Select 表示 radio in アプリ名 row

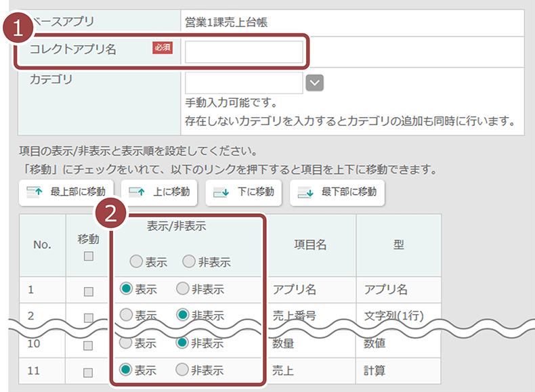coord(126,289)
